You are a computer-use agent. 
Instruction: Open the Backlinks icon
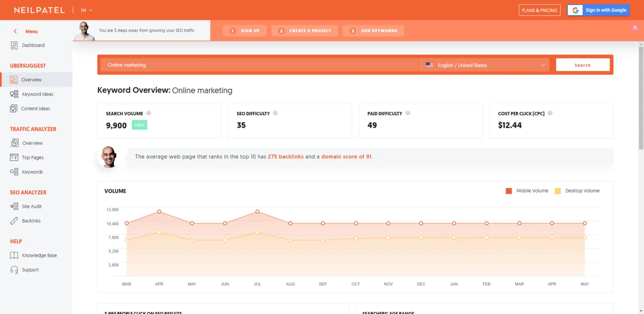pyautogui.click(x=14, y=221)
